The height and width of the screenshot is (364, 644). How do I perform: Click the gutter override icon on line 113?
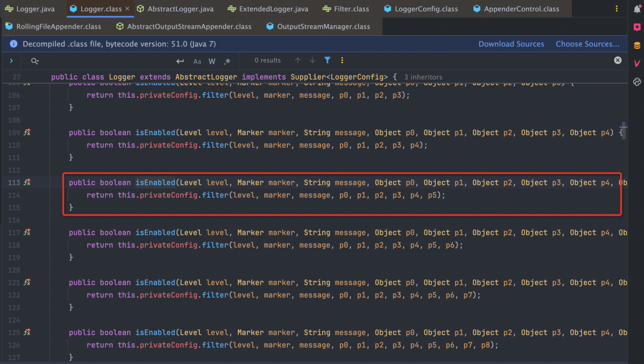[x=27, y=182]
